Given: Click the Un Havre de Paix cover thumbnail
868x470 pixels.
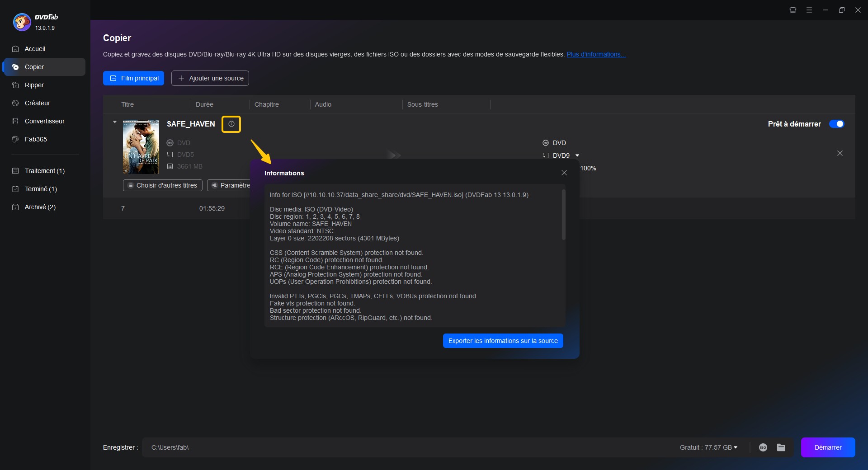Looking at the screenshot, I should 141,147.
